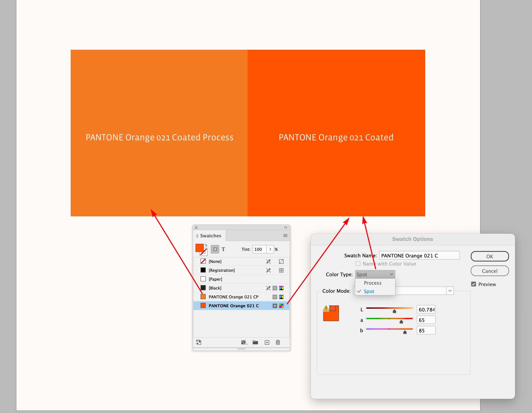This screenshot has height=413, width=532.
Task: Click the none-type icon on [None] row
Action: coord(281,261)
